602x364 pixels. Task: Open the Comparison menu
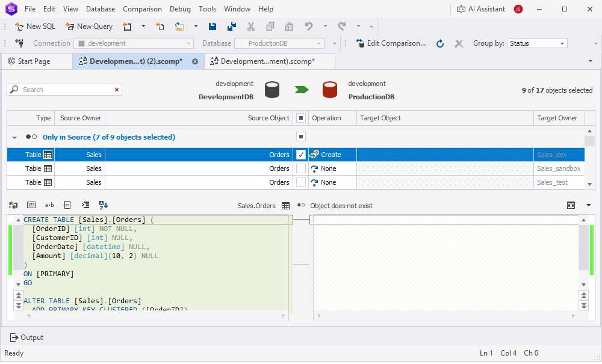142,9
